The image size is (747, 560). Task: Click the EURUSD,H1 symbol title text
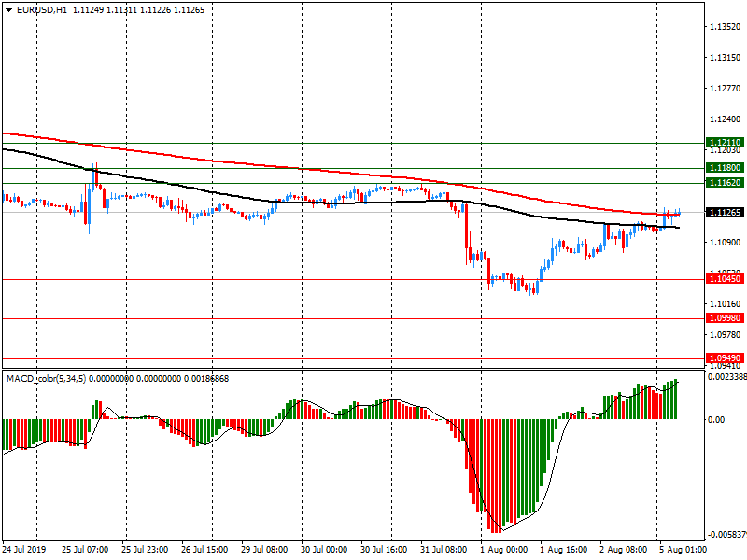coord(42,10)
